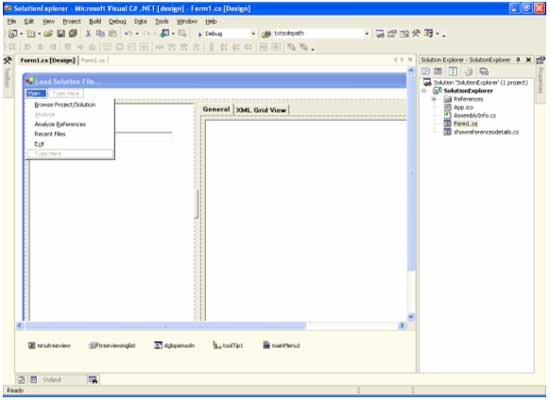This screenshot has height=400, width=550.
Task: Select the treeviewimglist component in tray
Action: [112, 346]
